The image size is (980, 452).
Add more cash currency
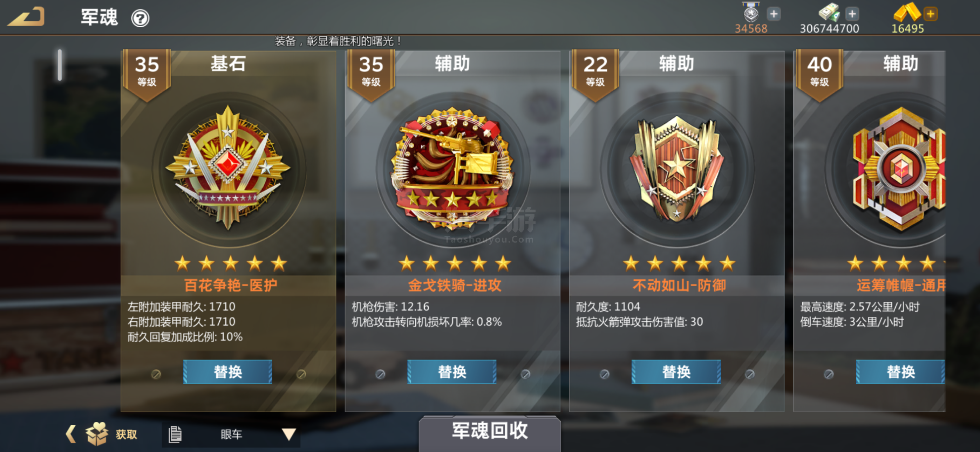[x=852, y=14]
